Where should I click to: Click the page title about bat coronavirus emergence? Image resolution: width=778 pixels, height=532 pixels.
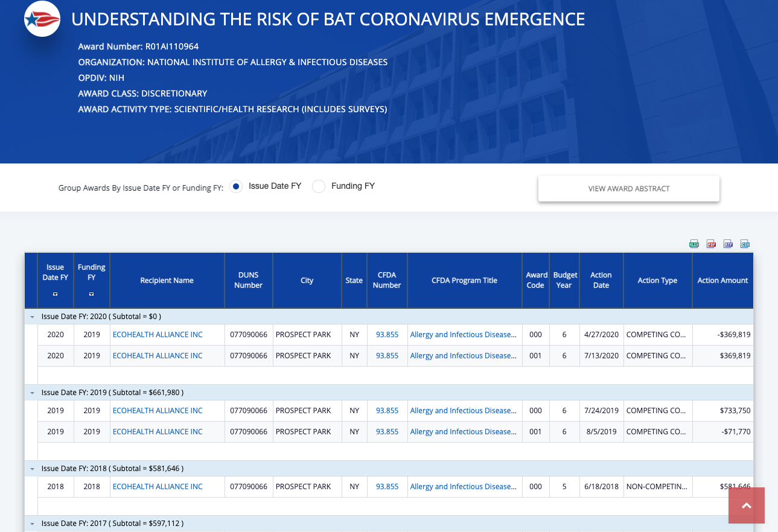(x=328, y=19)
